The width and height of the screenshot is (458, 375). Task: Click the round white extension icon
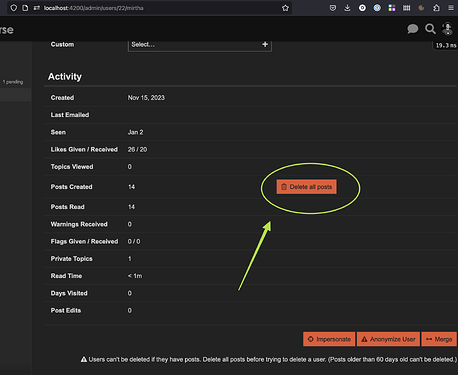pos(362,8)
